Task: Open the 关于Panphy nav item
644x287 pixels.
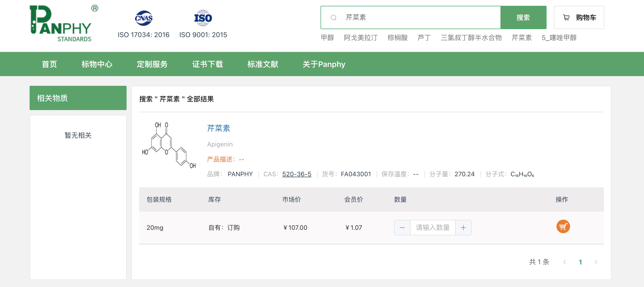Action: pos(324,64)
